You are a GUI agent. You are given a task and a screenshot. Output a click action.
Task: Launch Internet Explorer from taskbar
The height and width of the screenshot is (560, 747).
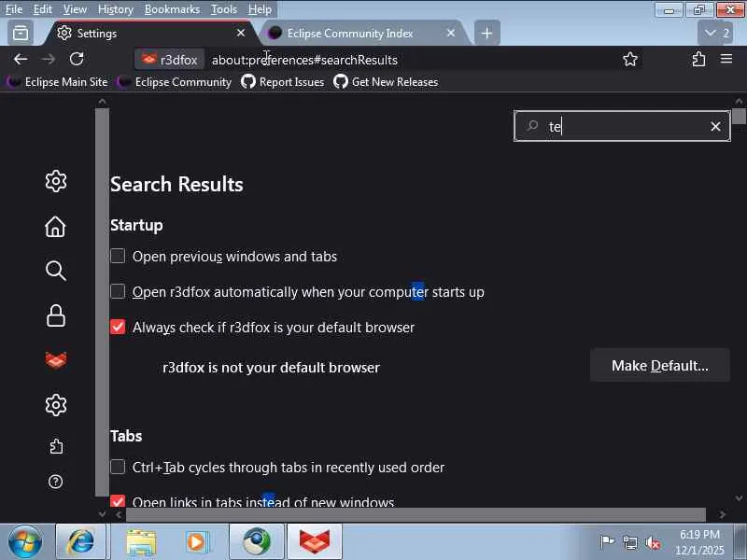pos(80,542)
